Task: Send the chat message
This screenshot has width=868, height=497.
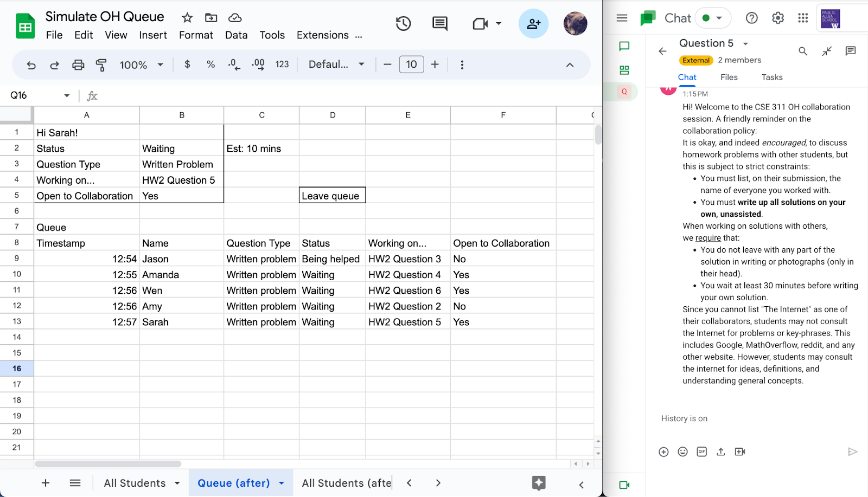Action: tap(852, 451)
